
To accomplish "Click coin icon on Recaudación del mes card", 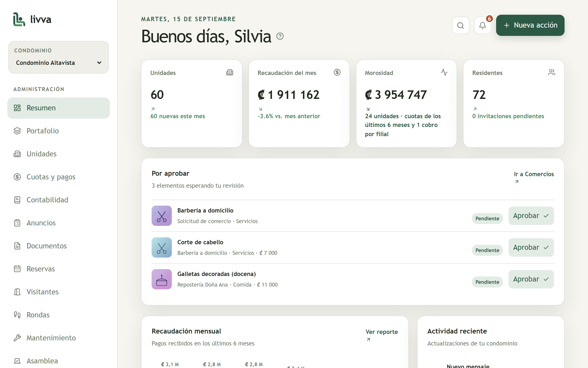I will coord(337,72).
